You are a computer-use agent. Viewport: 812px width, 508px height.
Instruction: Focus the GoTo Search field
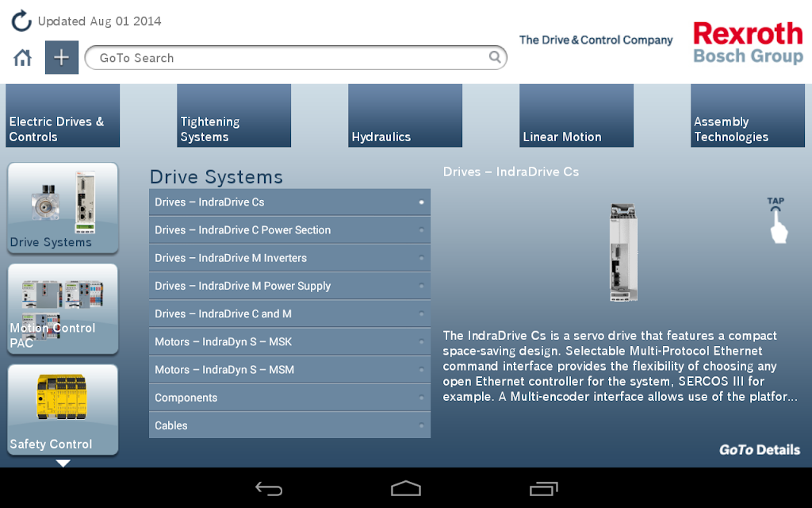(x=296, y=57)
